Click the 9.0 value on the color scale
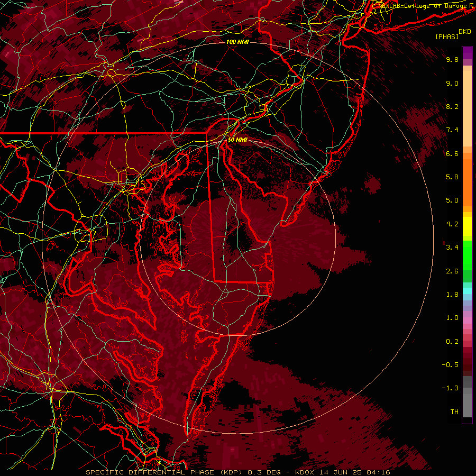 point(452,83)
